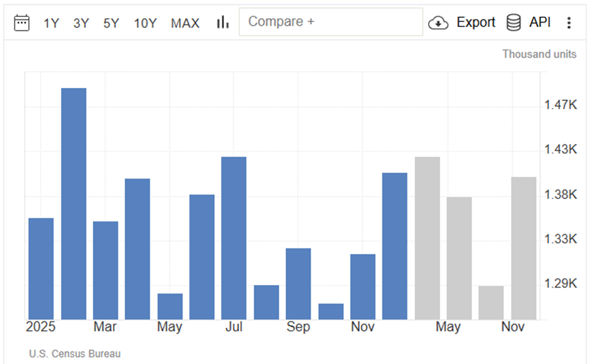The height and width of the screenshot is (364, 590).
Task: Click the cloud download Export icon
Action: 438,23
